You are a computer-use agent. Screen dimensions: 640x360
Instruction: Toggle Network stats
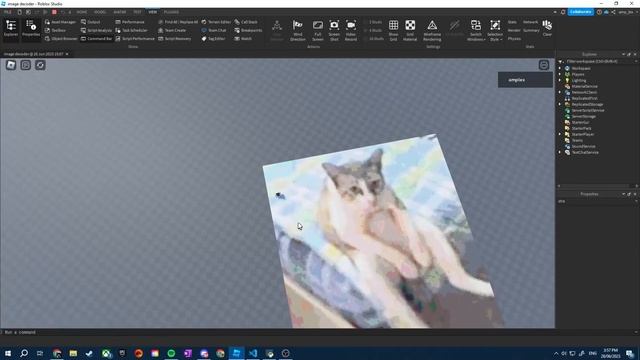point(530,22)
